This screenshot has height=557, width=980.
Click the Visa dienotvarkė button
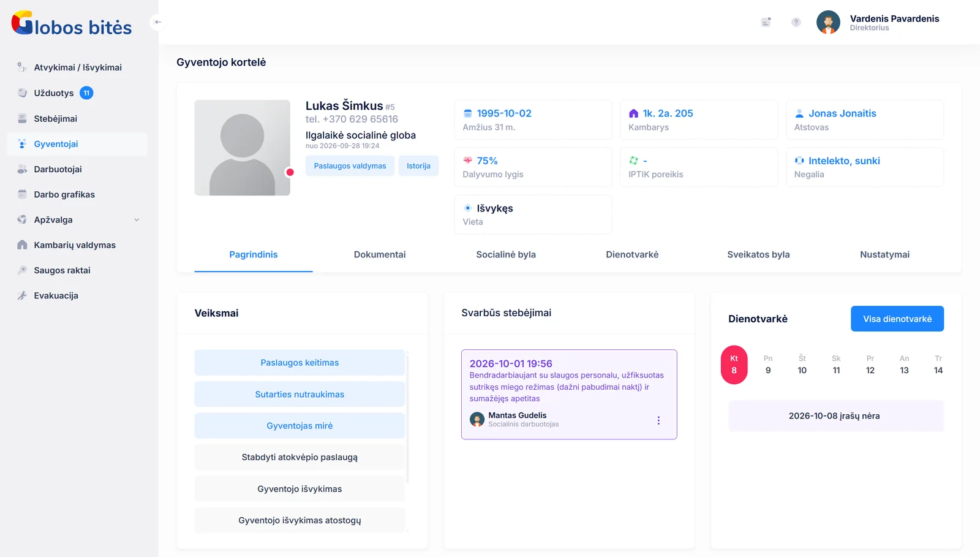pyautogui.click(x=897, y=319)
